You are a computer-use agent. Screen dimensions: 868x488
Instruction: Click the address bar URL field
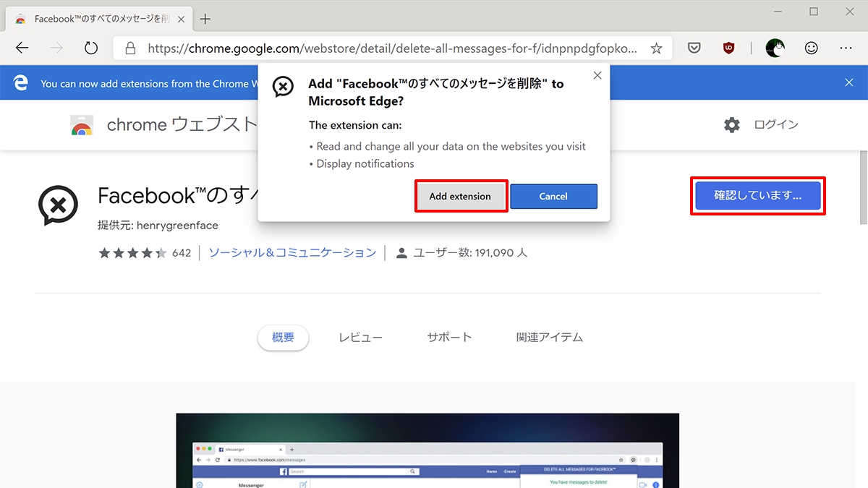[393, 48]
